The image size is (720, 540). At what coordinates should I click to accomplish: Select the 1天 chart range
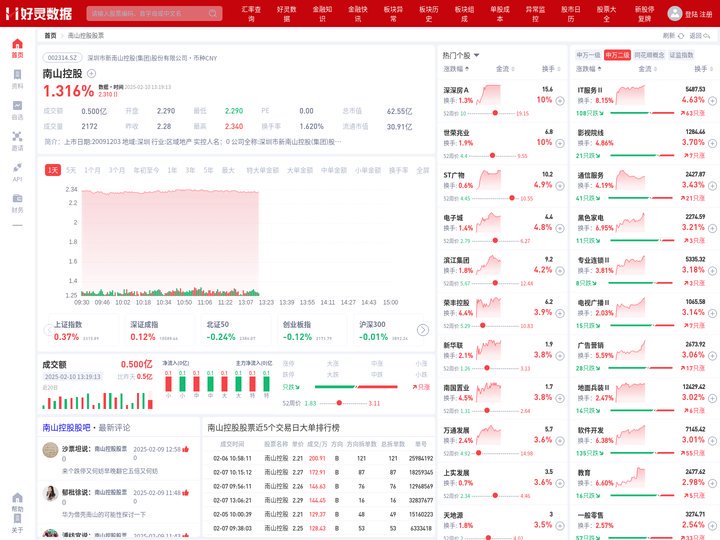tap(53, 170)
